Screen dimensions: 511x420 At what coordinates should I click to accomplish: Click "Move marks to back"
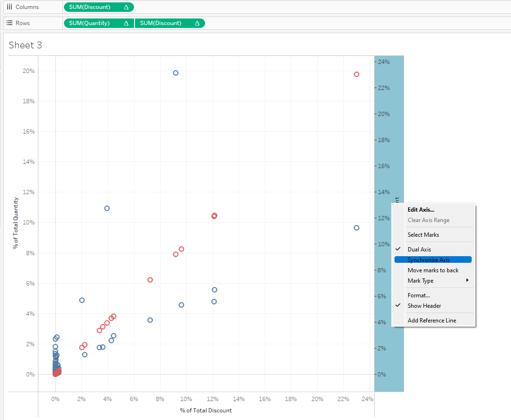(x=433, y=270)
